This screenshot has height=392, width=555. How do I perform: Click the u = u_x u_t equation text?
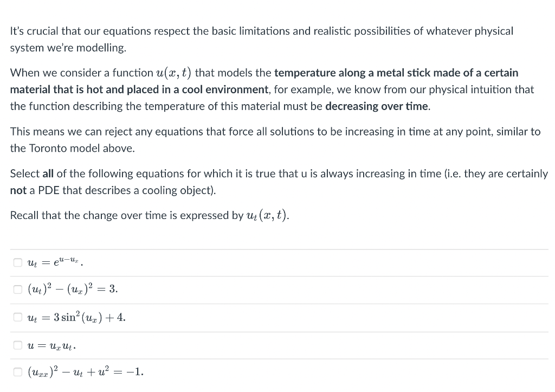(x=51, y=345)
